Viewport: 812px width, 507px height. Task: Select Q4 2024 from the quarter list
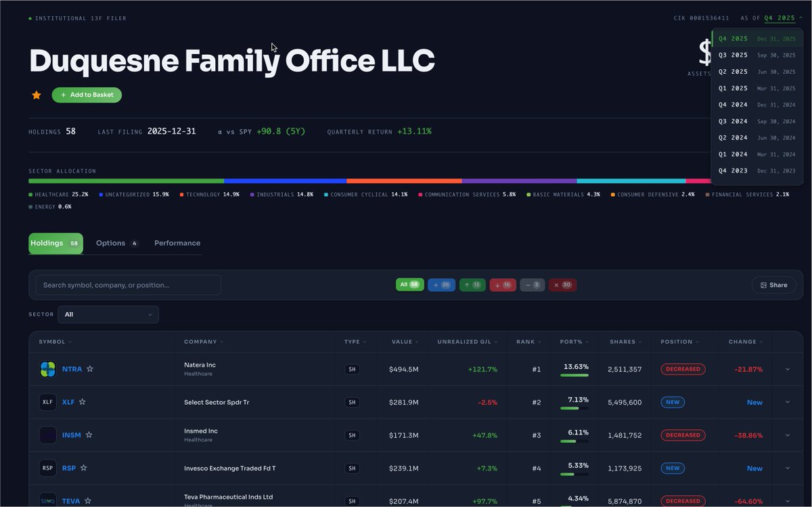point(757,105)
